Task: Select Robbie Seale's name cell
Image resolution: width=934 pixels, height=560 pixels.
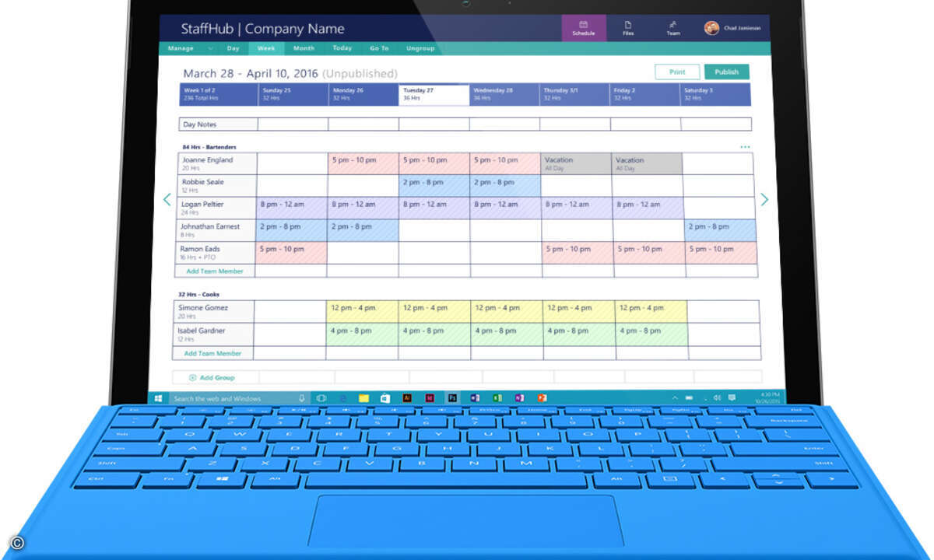Action: pyautogui.click(x=216, y=186)
